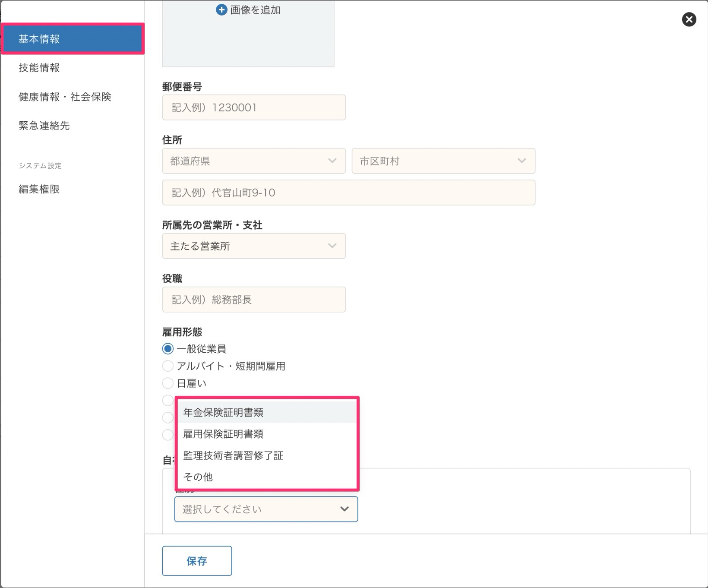Open the 緊急連絡先 section

[44, 126]
